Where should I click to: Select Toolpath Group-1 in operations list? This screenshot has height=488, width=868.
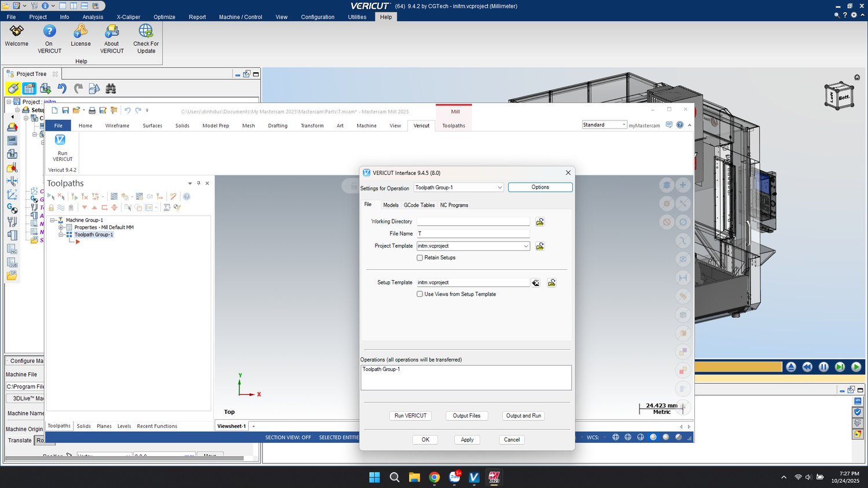point(381,369)
